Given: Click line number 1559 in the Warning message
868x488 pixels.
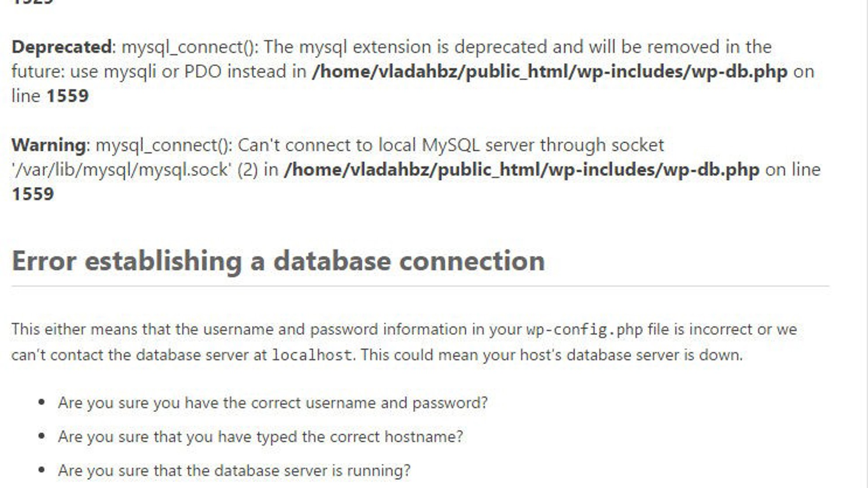Looking at the screenshot, I should point(33,194).
